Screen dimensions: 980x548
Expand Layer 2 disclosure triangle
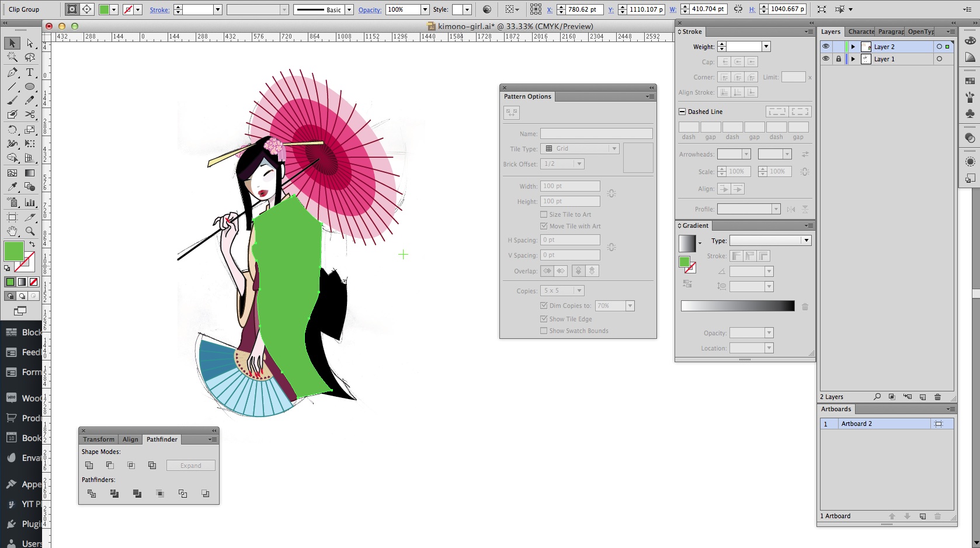853,47
